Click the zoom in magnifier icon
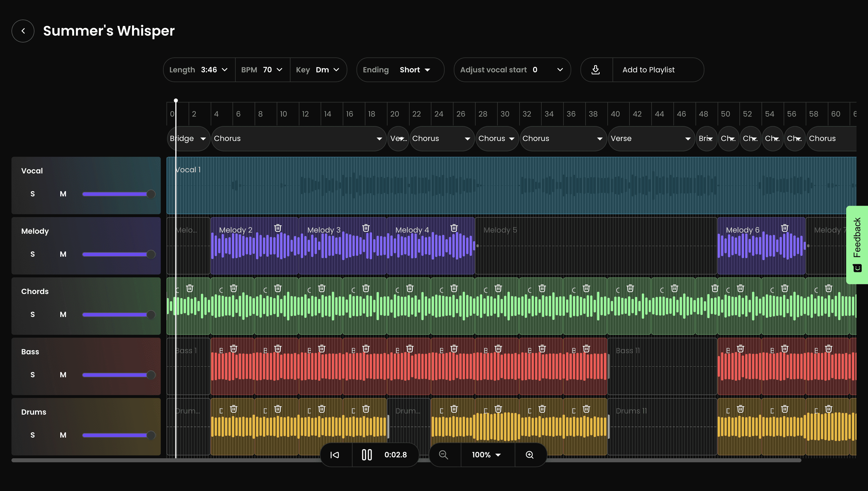The width and height of the screenshot is (868, 491). pos(530,455)
